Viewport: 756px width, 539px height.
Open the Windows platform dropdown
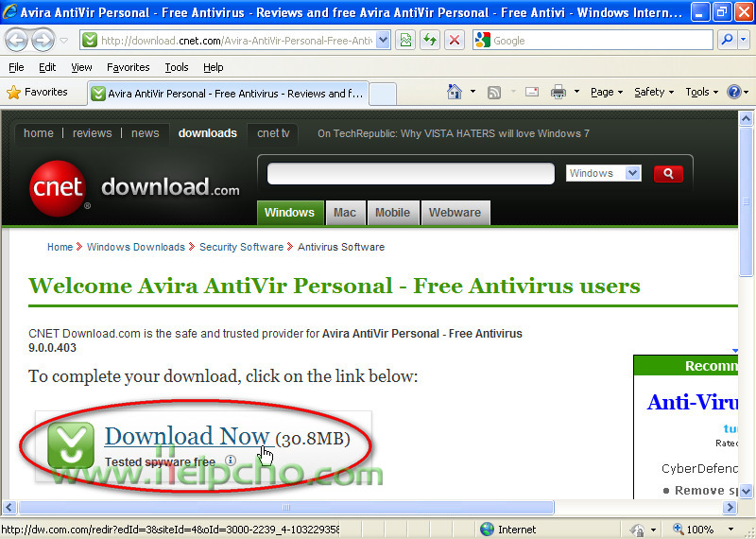click(604, 173)
